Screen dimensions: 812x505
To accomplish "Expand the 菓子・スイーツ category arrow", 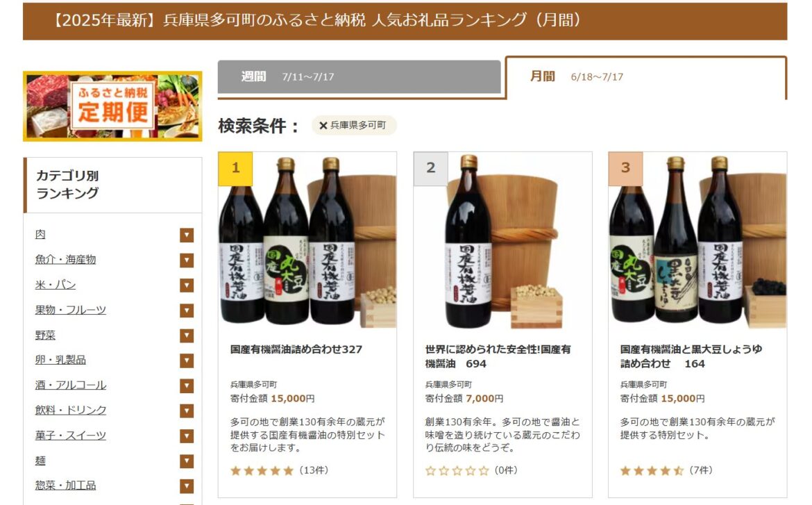I will 187,436.
